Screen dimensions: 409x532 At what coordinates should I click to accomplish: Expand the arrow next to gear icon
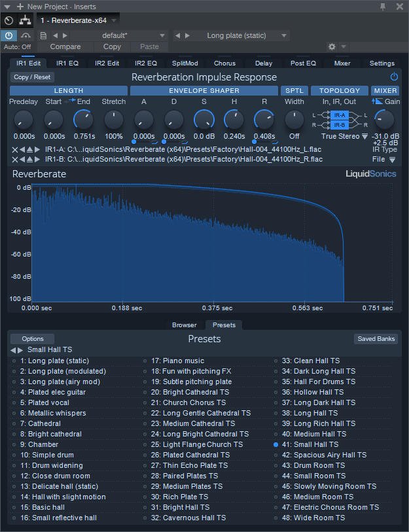tap(343, 46)
